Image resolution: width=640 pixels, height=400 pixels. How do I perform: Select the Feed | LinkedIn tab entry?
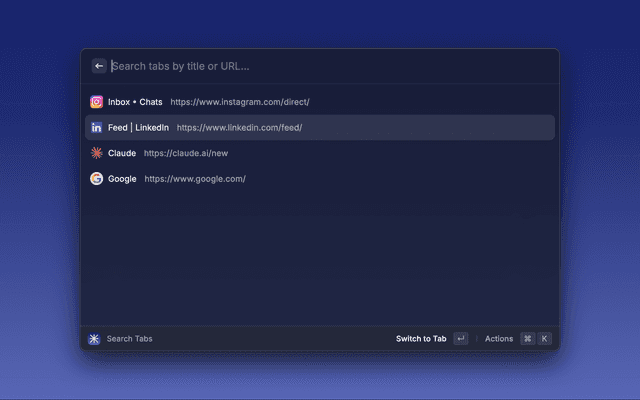(320, 127)
